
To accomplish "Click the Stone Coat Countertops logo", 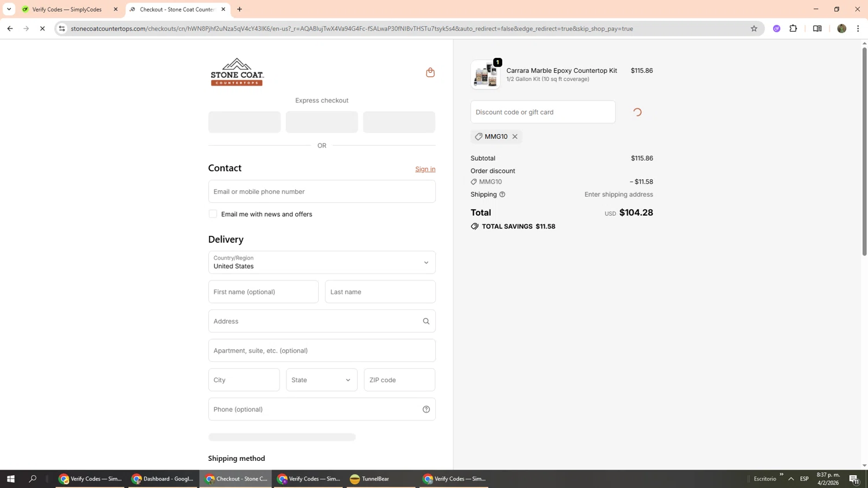I will coord(237,72).
